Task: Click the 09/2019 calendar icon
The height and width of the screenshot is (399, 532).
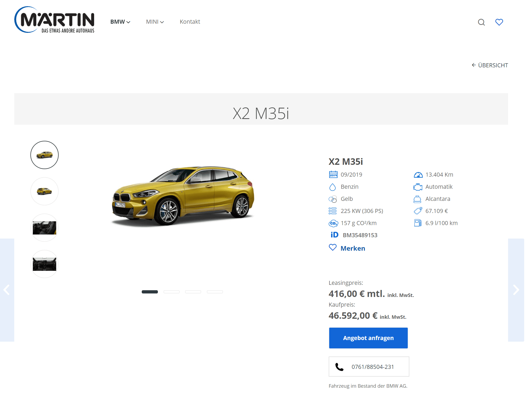Action: click(x=333, y=174)
